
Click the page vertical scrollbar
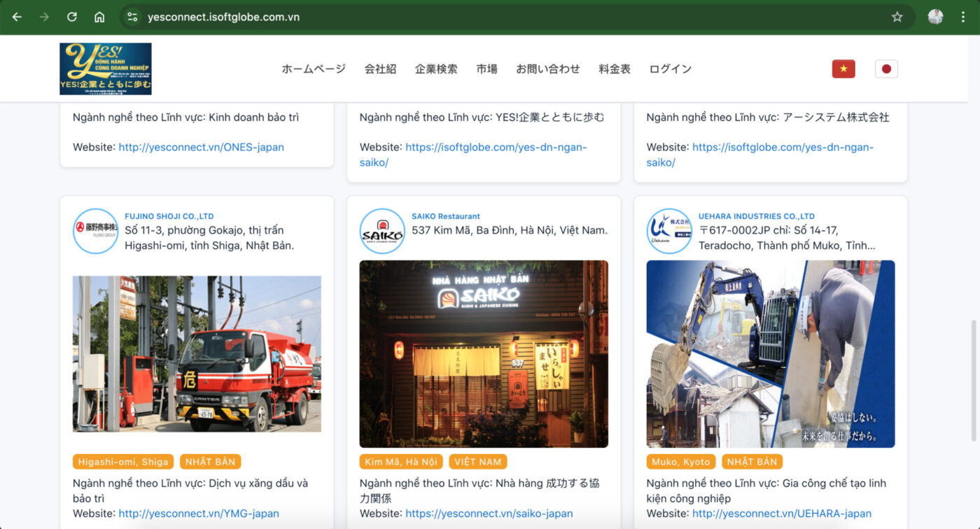974,380
